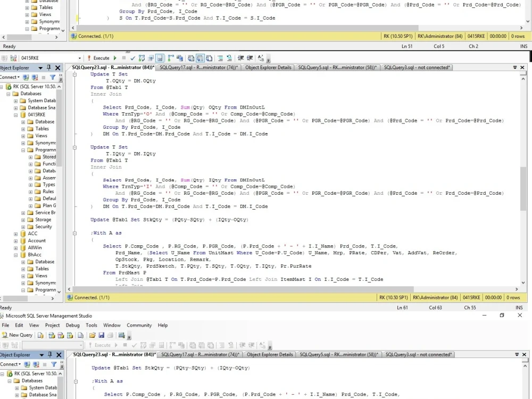
Task: Click the Filter icon in Object Explorer
Action: pos(53,77)
